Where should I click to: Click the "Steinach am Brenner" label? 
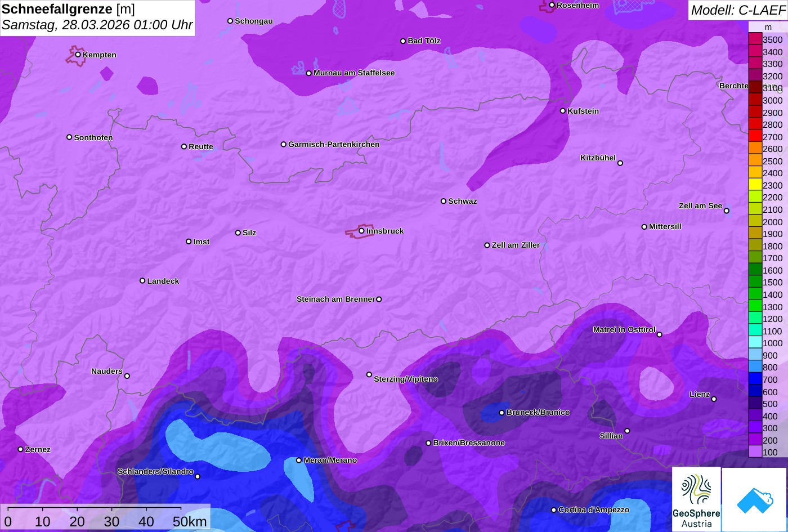click(335, 299)
